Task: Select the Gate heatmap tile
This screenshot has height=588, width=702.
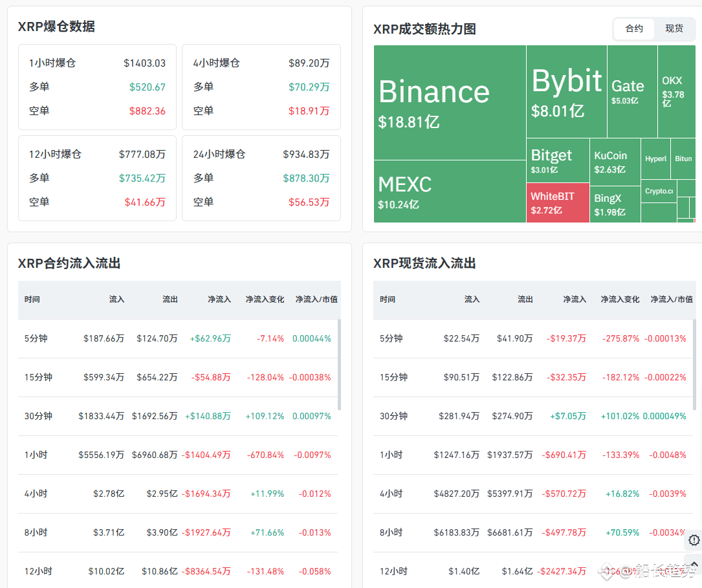Action: (x=632, y=91)
